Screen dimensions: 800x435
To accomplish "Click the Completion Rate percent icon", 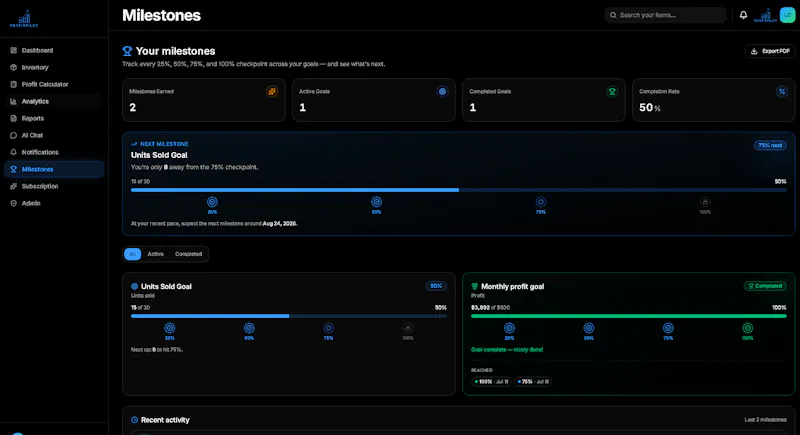I will pos(782,92).
